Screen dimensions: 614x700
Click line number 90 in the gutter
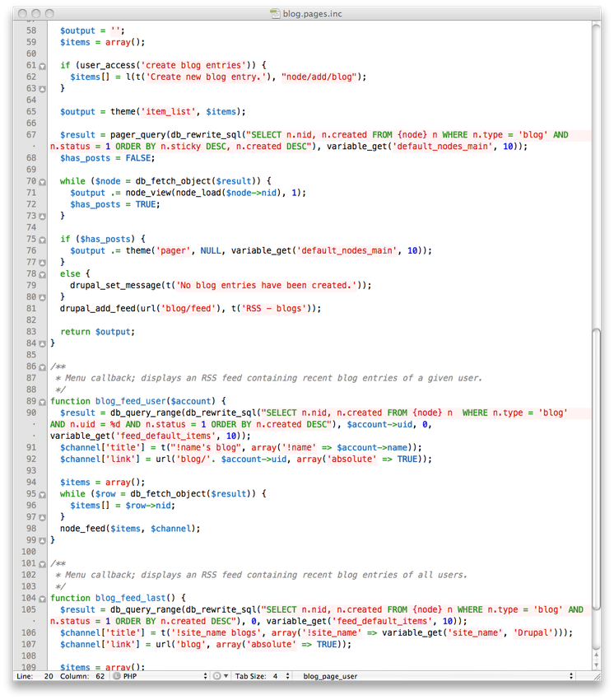coord(31,413)
